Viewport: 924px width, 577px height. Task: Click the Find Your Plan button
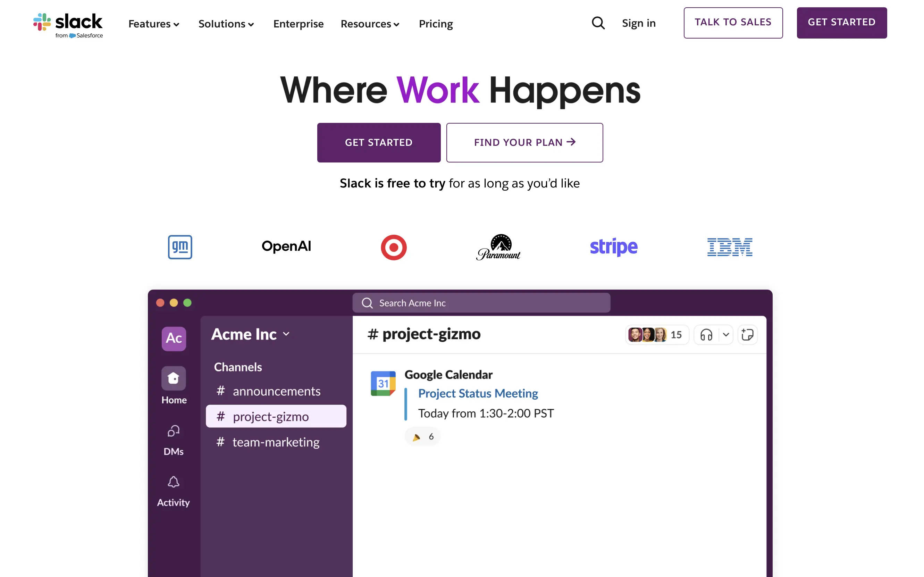pyautogui.click(x=524, y=142)
